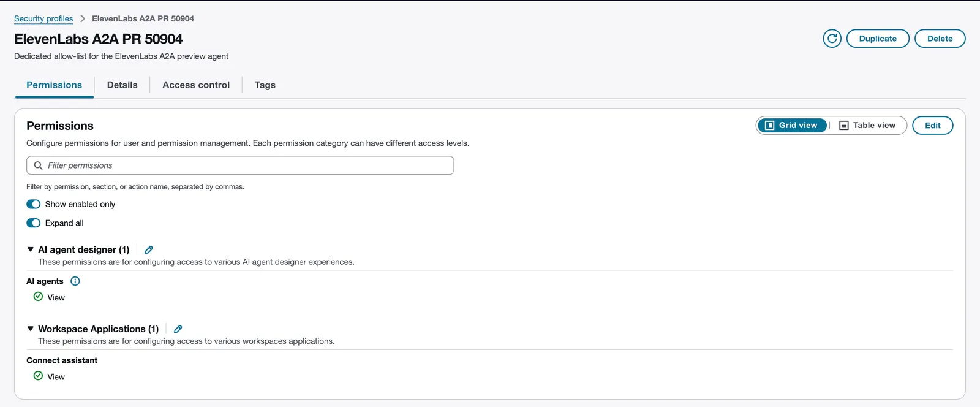Click the Duplicate button

pos(878,39)
